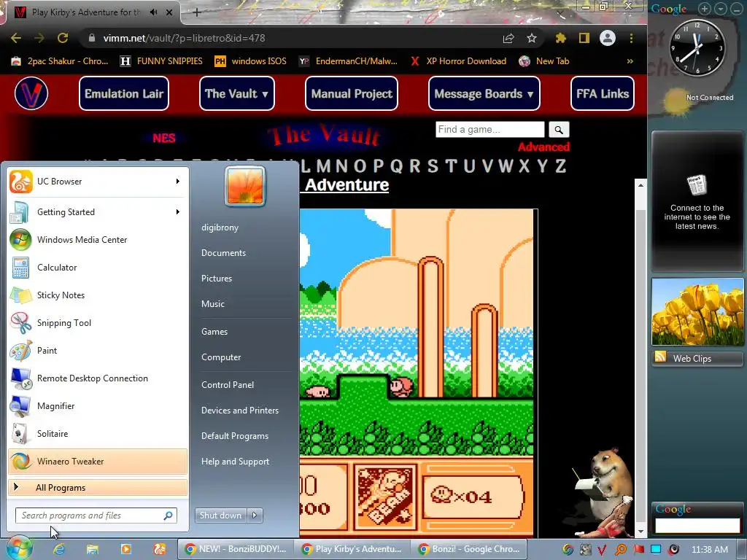
Task: Open Devices and Printers
Action: tap(239, 411)
